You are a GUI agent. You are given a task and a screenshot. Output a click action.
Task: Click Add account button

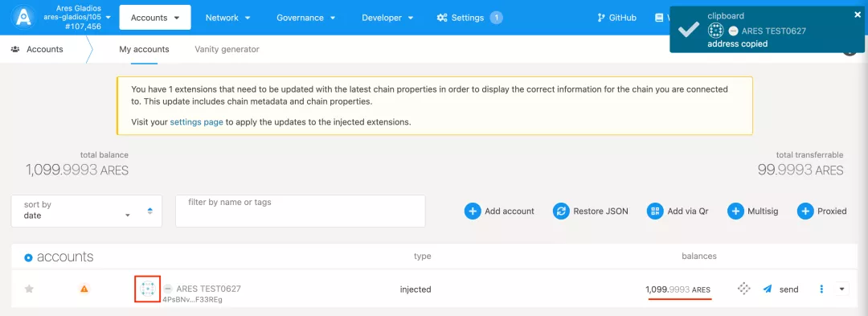coord(499,211)
